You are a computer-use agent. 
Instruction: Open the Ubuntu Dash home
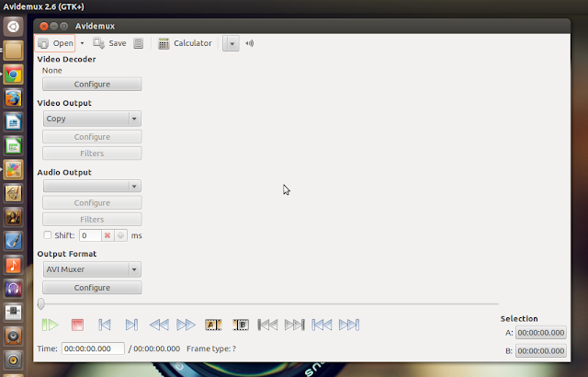[x=13, y=27]
